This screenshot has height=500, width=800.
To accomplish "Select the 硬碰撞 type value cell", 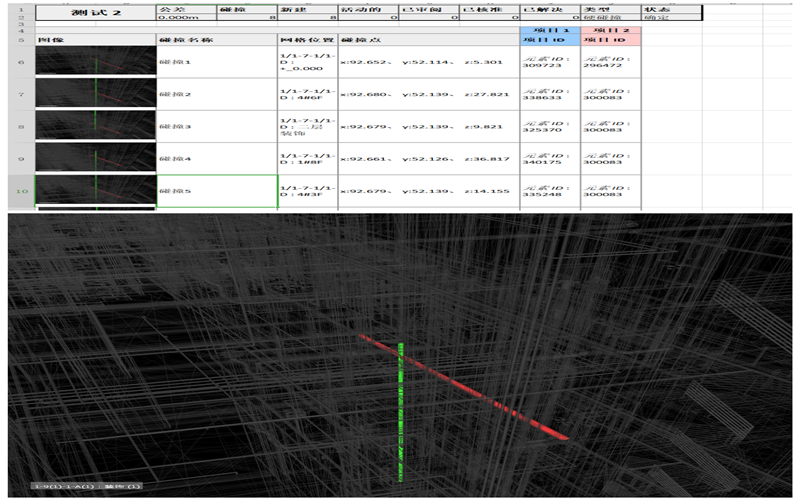I will tap(611, 17).
